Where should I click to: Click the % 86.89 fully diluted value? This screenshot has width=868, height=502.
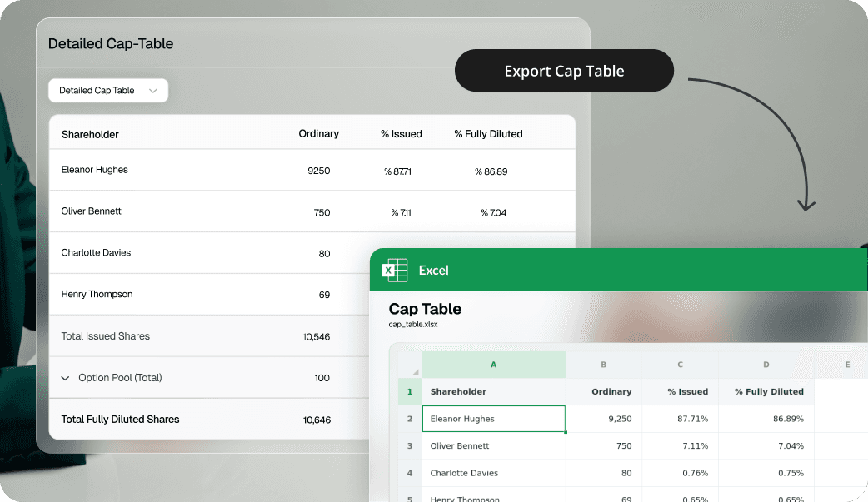click(x=491, y=171)
